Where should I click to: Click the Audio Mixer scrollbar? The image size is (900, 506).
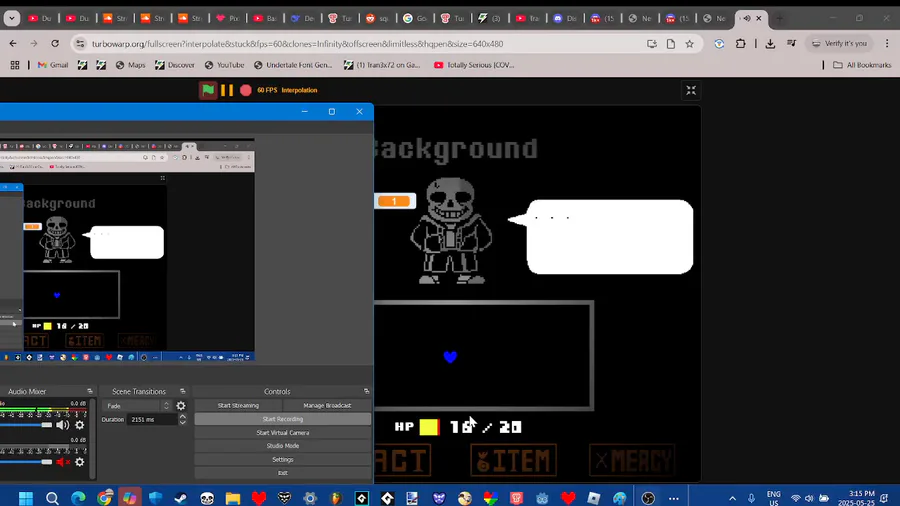(x=93, y=438)
